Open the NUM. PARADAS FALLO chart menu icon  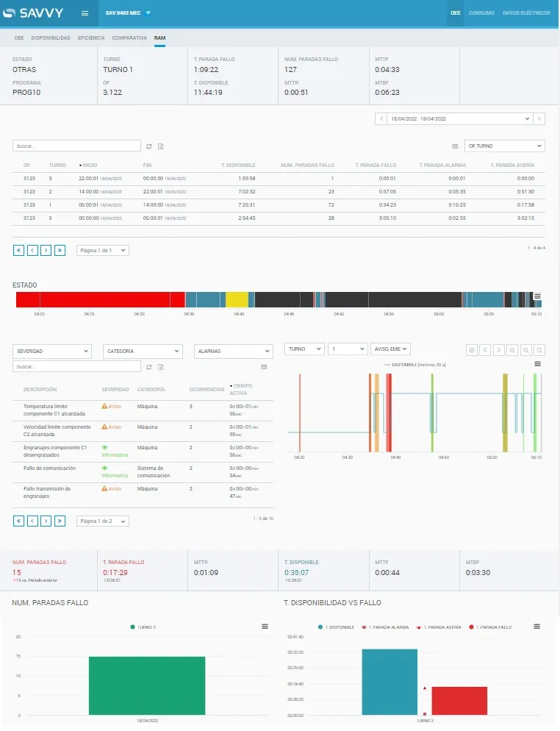click(265, 626)
